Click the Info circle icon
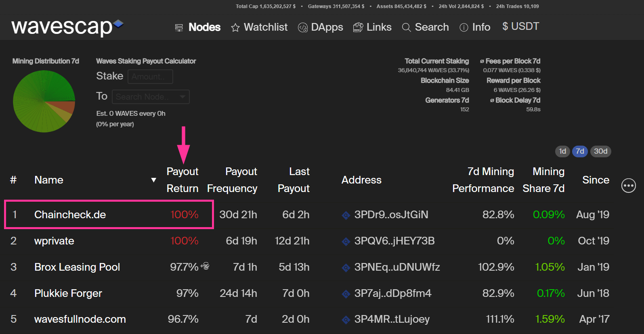Image resolution: width=644 pixels, height=334 pixels. tap(464, 27)
